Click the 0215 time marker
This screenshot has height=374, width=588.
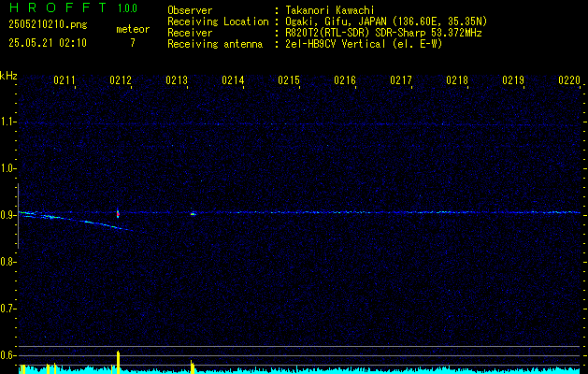point(289,79)
